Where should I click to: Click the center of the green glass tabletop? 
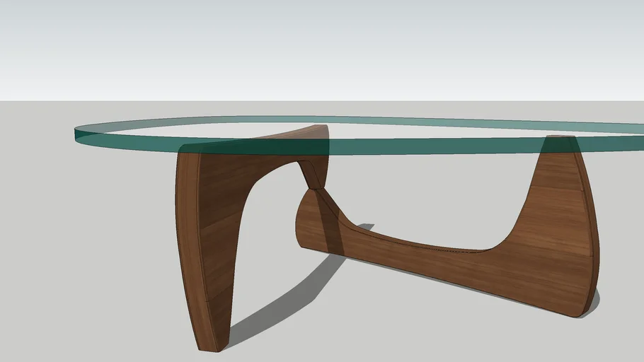pyautogui.click(x=396, y=133)
